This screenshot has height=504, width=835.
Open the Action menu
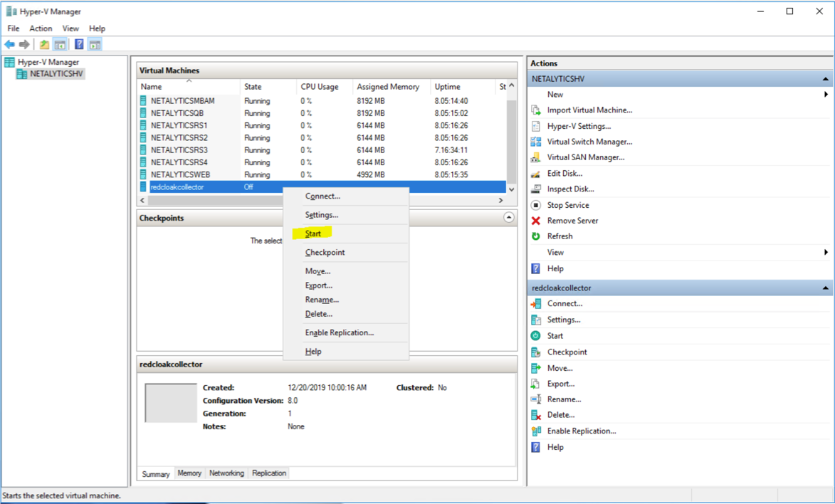(x=41, y=28)
